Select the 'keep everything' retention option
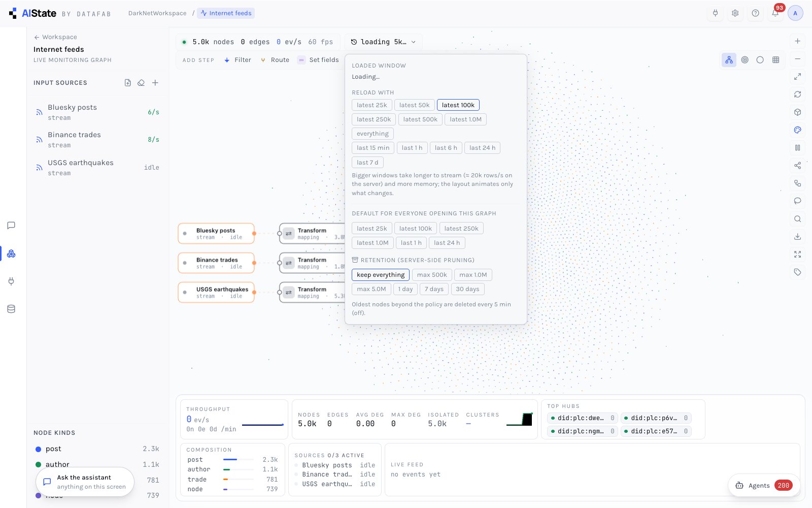The width and height of the screenshot is (812, 508). pos(381,275)
